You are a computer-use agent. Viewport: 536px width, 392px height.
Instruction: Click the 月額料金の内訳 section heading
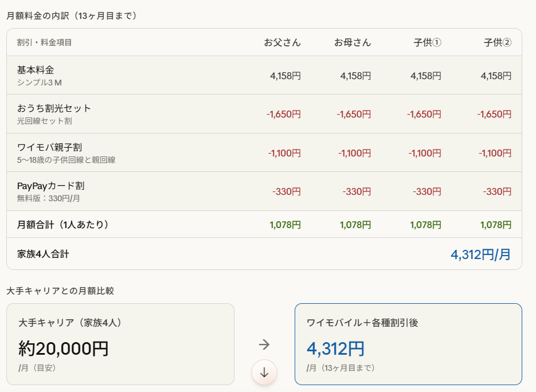click(72, 16)
